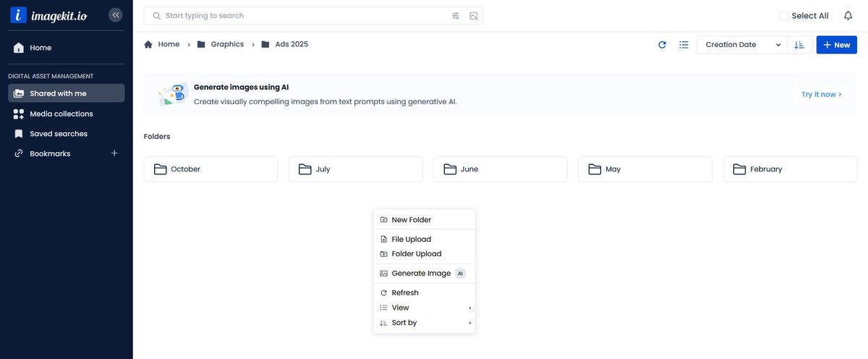Viewport: 868px width, 359px height.
Task: Expand the Sort by submenu
Action: pos(425,323)
